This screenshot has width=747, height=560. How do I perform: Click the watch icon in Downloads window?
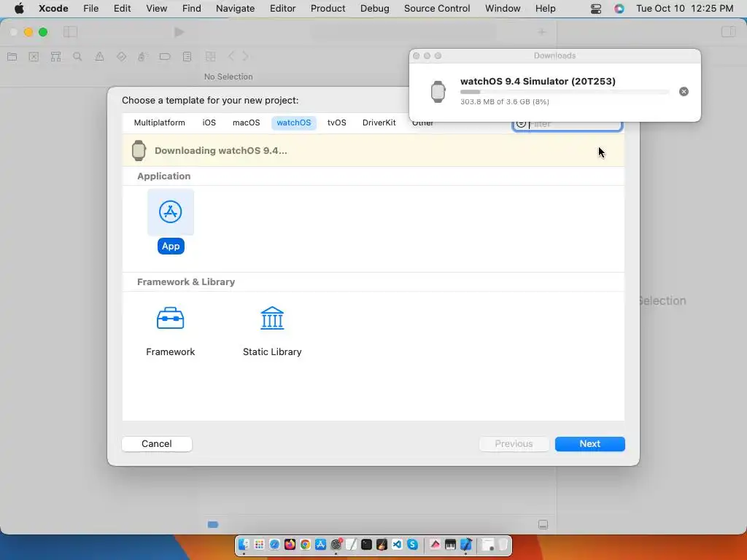[x=438, y=91]
